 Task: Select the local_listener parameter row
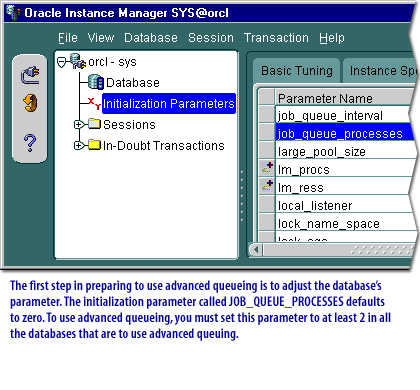(345, 205)
